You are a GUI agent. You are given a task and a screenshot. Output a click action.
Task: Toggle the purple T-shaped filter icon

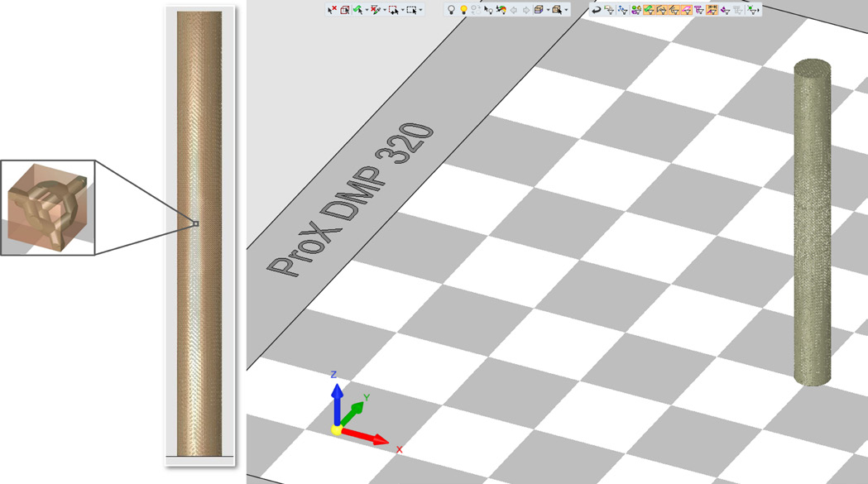point(700,10)
